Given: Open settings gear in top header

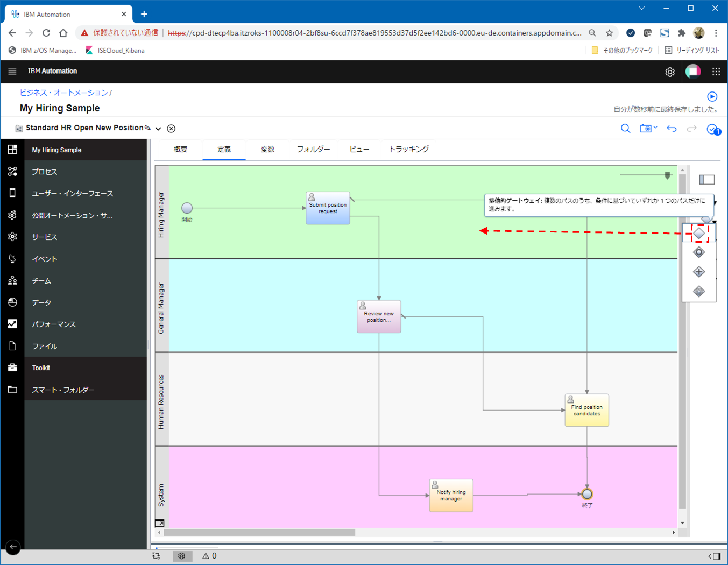Looking at the screenshot, I should (x=670, y=72).
